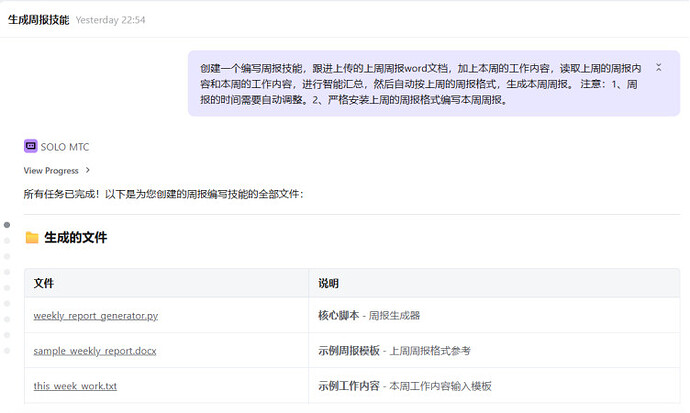Open the sample_weekly_report.docx file link
Image resolution: width=690 pixels, height=413 pixels.
click(94, 351)
